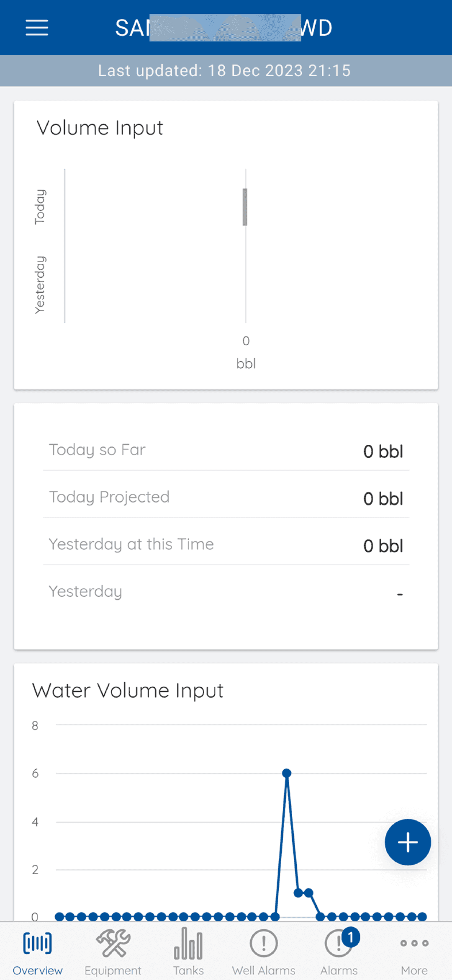The height and width of the screenshot is (980, 452).
Task: Tap the Equipment tab label
Action: [113, 970]
